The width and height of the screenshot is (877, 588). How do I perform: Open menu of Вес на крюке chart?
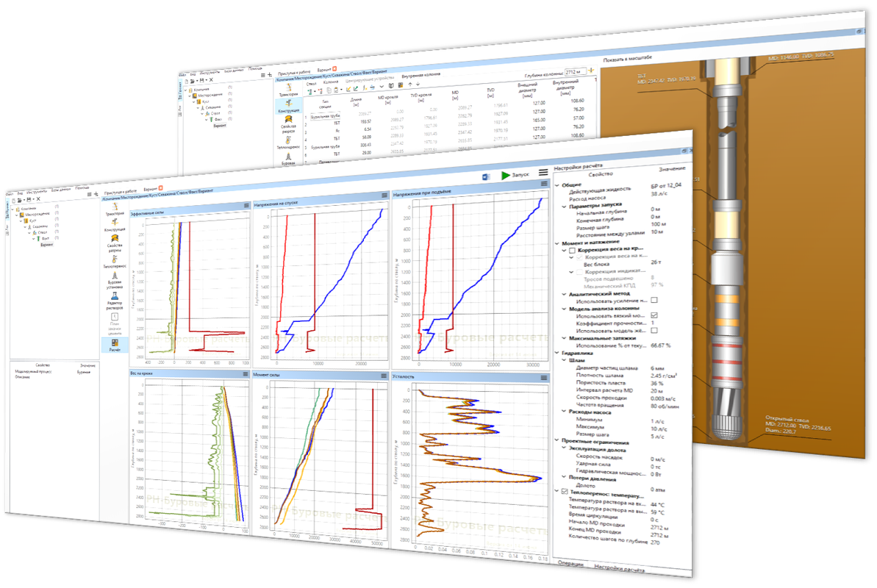pyautogui.click(x=246, y=373)
